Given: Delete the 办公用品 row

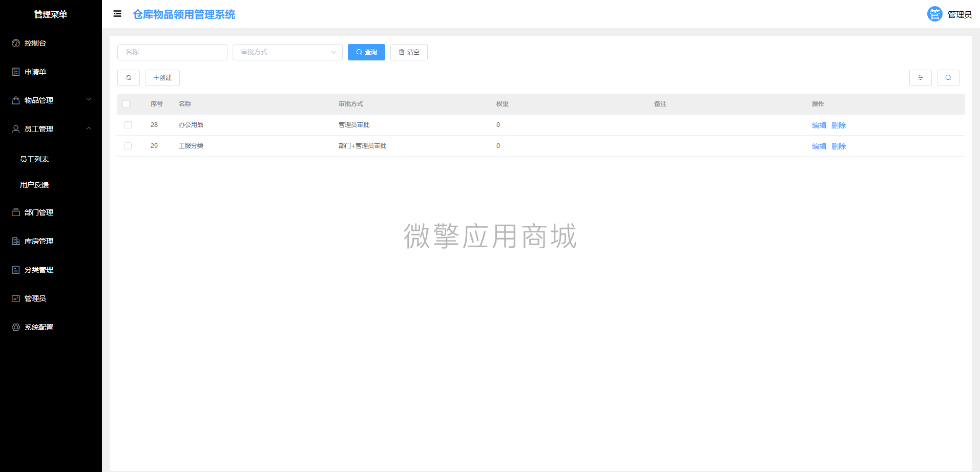Looking at the screenshot, I should [838, 125].
